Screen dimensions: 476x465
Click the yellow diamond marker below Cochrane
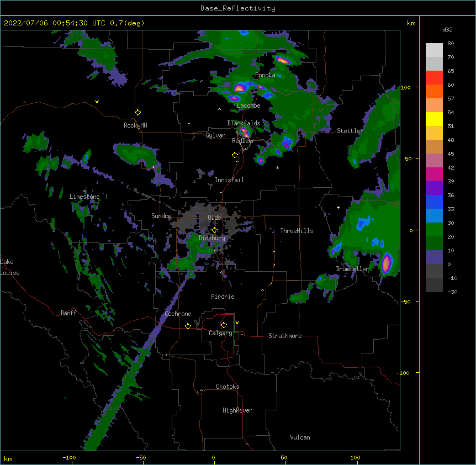(x=188, y=326)
